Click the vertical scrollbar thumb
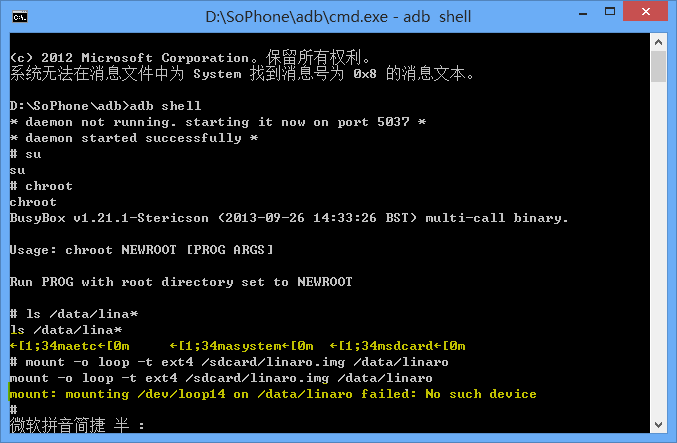Viewport: 677px width, 443px height. tap(658, 66)
